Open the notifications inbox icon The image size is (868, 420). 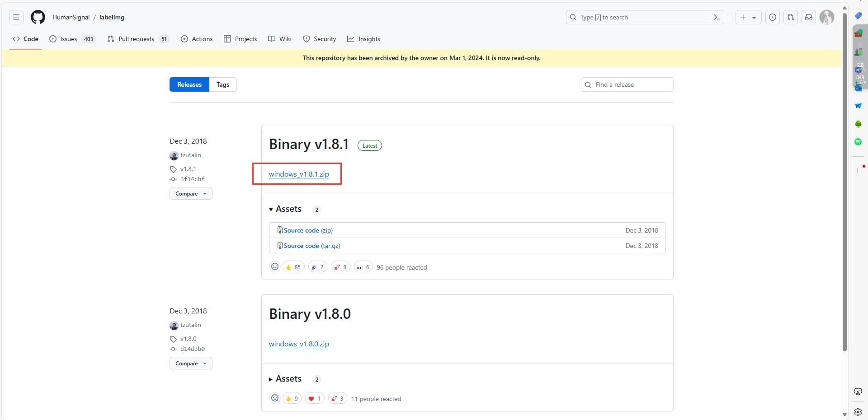(809, 17)
